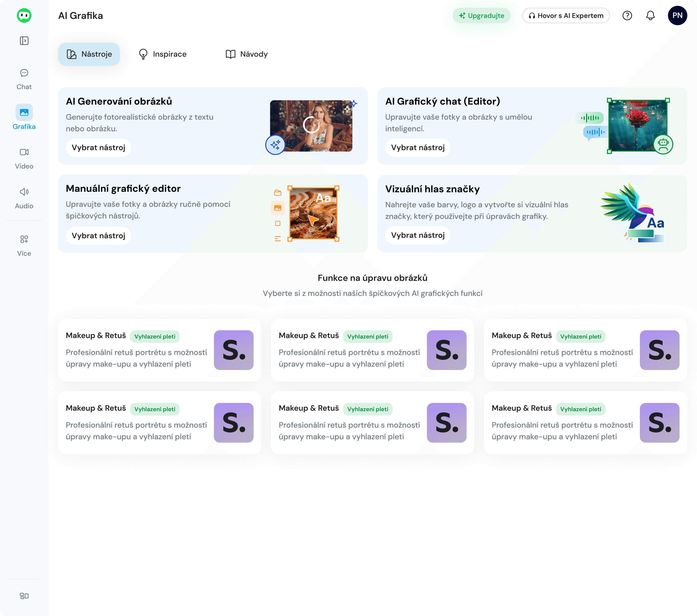The height and width of the screenshot is (616, 697).
Task: Click the red rose thumbnail image
Action: coord(637,125)
